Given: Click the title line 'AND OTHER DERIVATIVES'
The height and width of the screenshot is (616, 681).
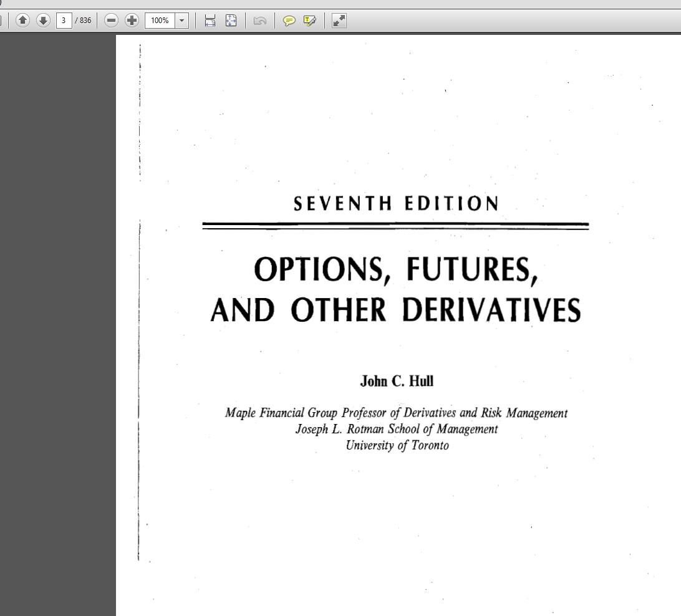Looking at the screenshot, I should click(x=395, y=310).
